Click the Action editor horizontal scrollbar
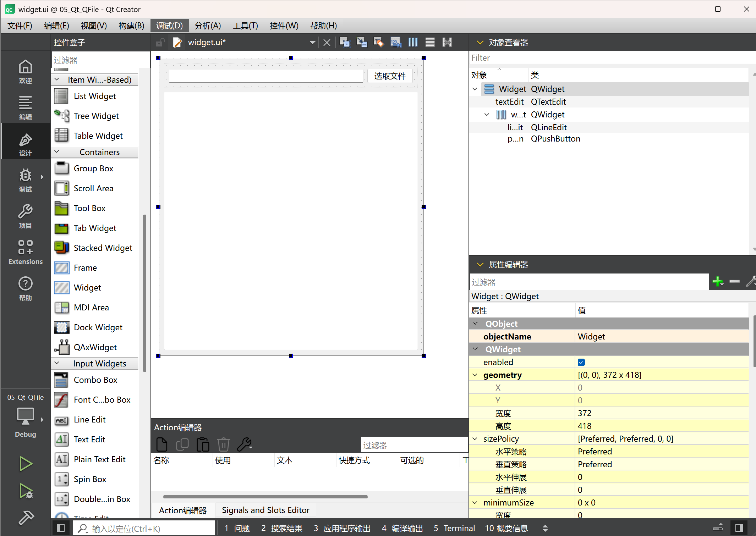Viewport: 756px width, 536px height. 265,497
